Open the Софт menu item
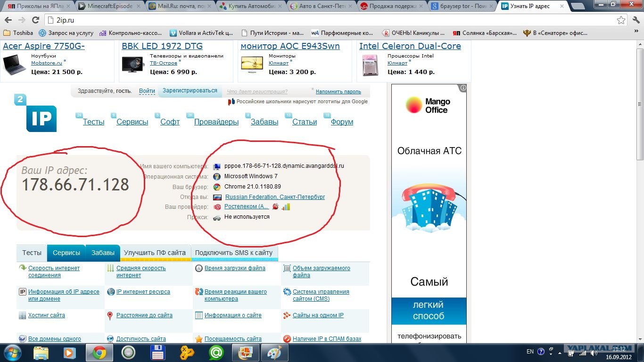644x362 pixels. (170, 122)
